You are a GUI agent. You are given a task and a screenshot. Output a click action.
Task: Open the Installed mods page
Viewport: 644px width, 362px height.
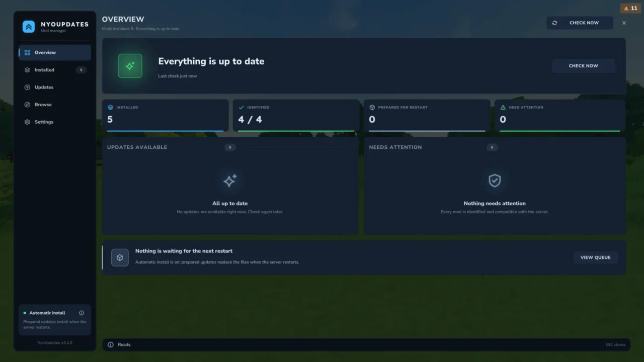point(55,70)
